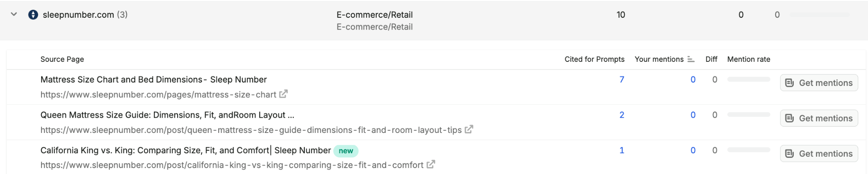Click mentions icon in third Get mentions button
This screenshot has width=868, height=174.
click(790, 154)
